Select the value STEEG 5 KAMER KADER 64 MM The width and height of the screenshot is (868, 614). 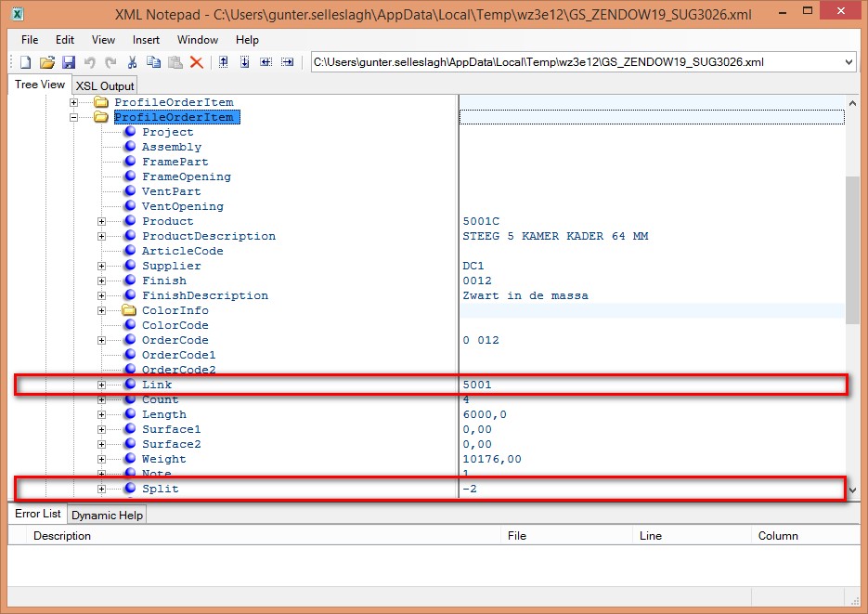tap(555, 236)
